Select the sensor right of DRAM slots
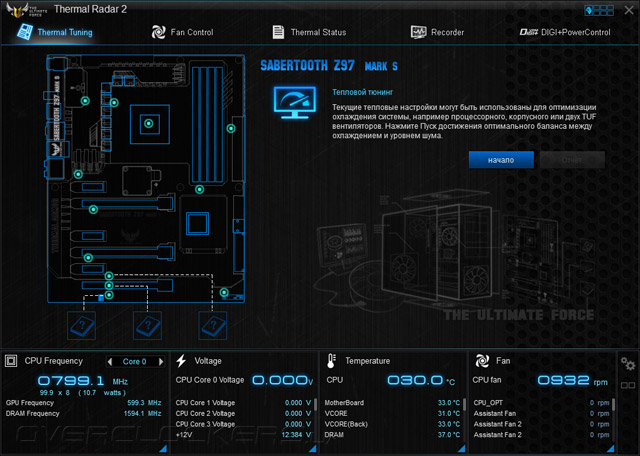The width and height of the screenshot is (640, 456). 231,129
